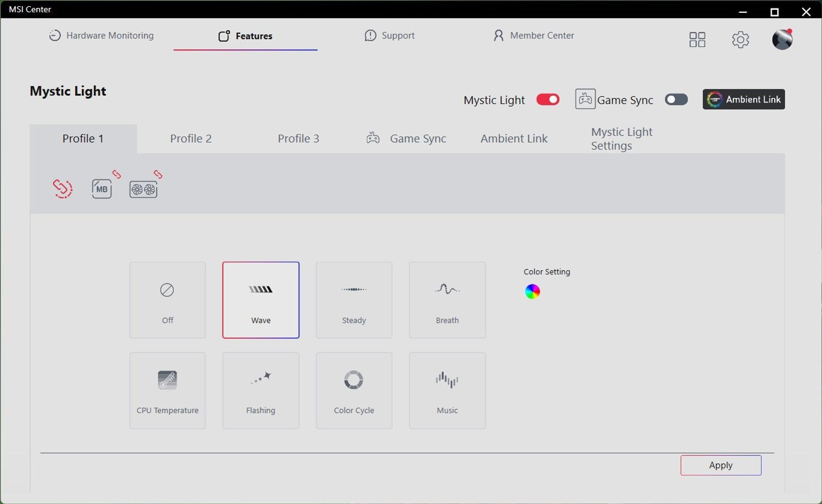The width and height of the screenshot is (822, 504).
Task: Click the Apply button
Action: [721, 465]
